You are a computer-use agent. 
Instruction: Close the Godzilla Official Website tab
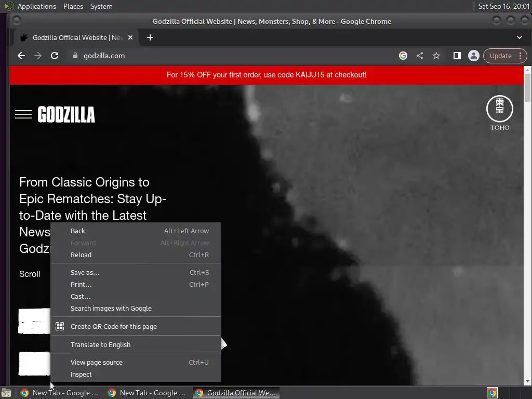[x=130, y=37]
